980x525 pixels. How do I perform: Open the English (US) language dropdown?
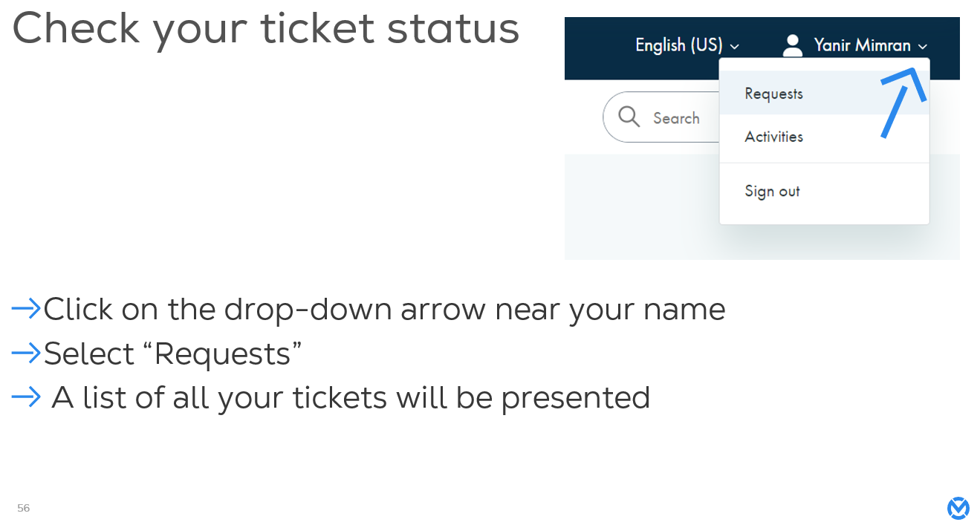pyautogui.click(x=687, y=45)
